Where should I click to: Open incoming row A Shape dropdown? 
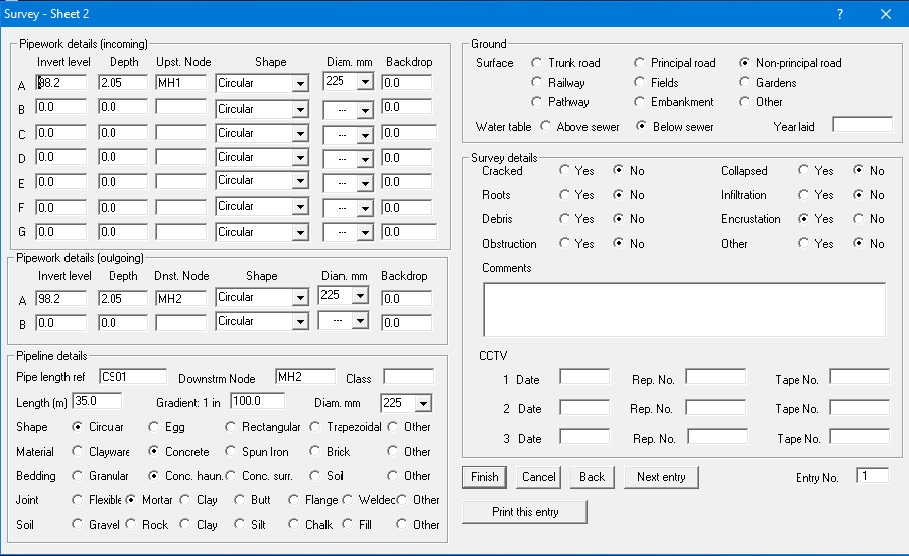click(300, 83)
